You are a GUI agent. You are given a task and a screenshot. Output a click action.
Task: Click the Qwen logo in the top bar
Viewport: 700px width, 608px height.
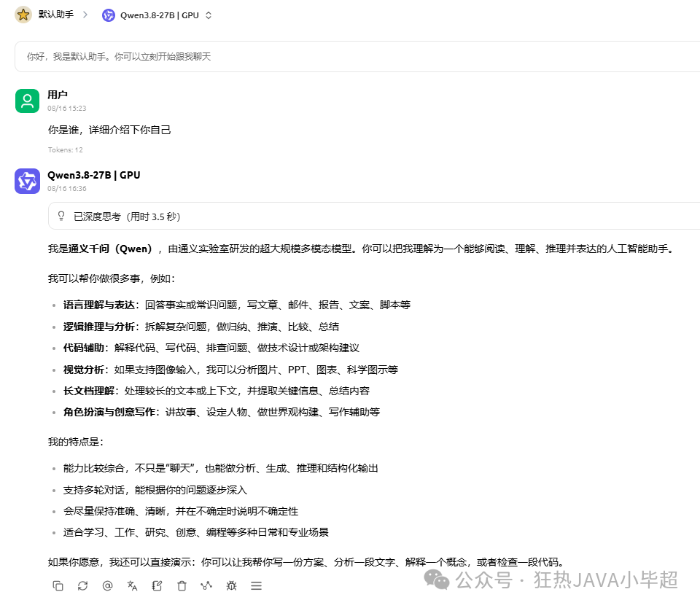109,15
